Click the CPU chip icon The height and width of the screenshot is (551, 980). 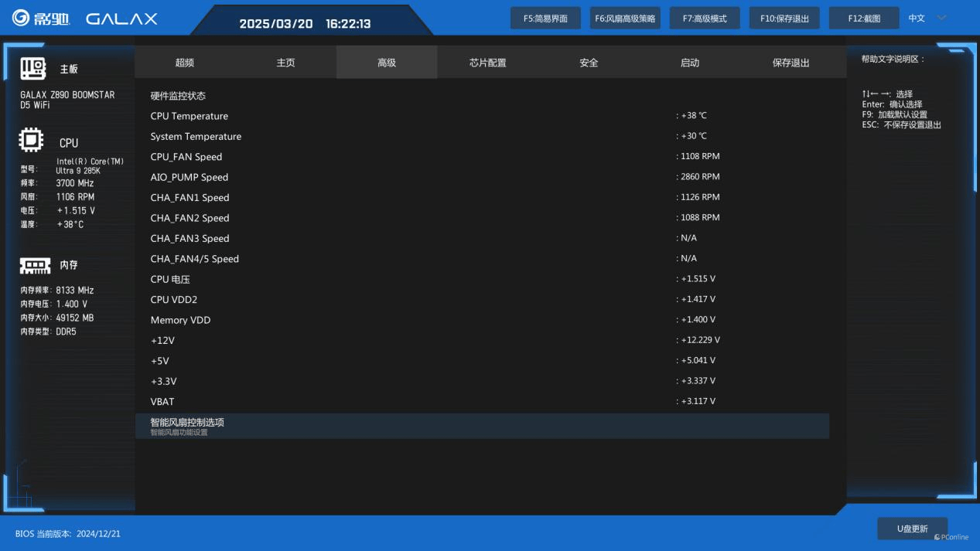point(31,141)
